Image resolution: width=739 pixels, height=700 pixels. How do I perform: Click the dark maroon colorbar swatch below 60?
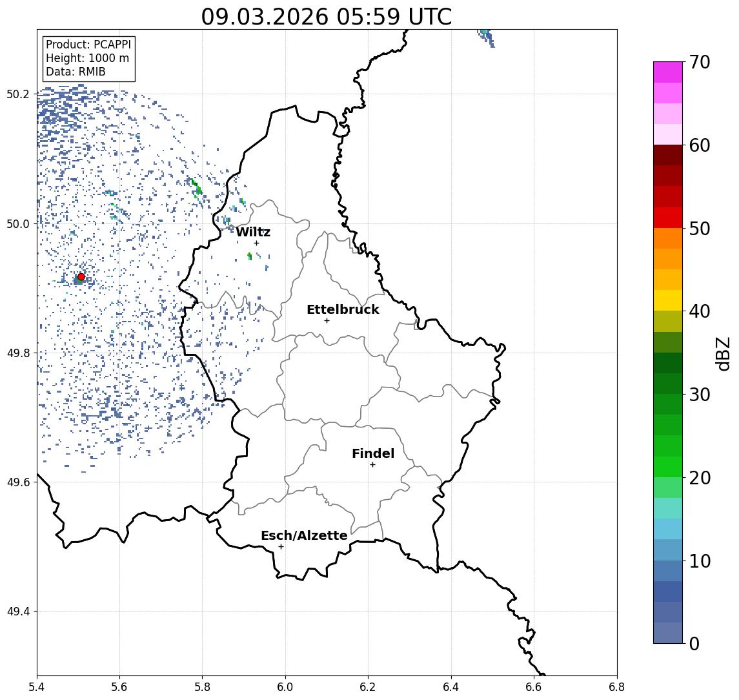(668, 155)
